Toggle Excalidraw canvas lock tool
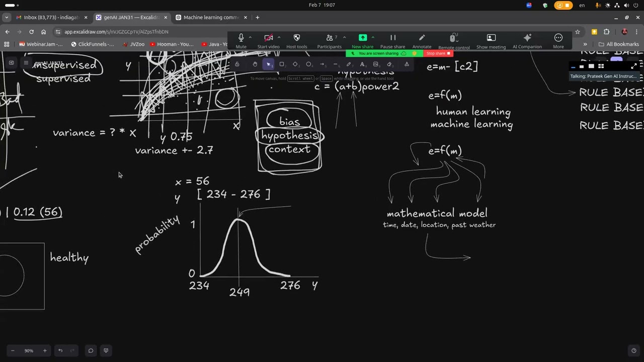Viewport: 644px width, 362px height. [x=237, y=64]
